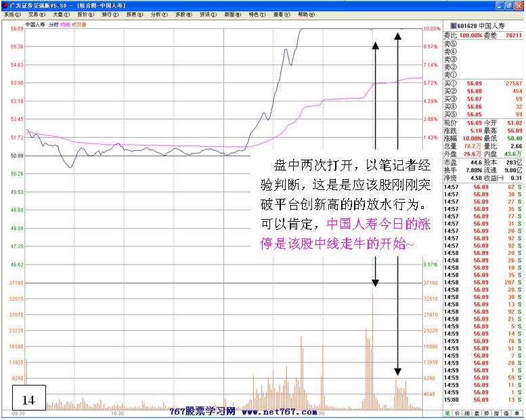Click the 7.14% label on right axis
Screen dimensions: 526x420
431,65
